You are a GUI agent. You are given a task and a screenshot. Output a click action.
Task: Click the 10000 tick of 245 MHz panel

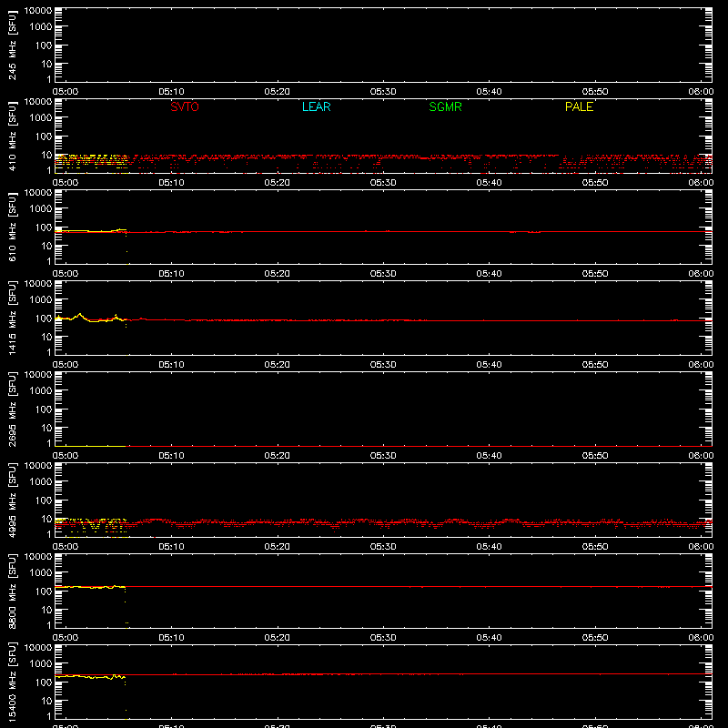point(38,11)
